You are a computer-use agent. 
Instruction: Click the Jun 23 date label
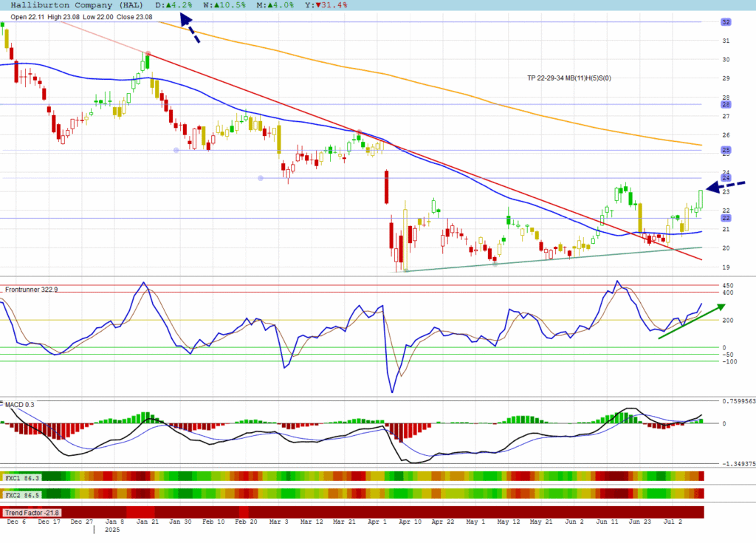(640, 522)
